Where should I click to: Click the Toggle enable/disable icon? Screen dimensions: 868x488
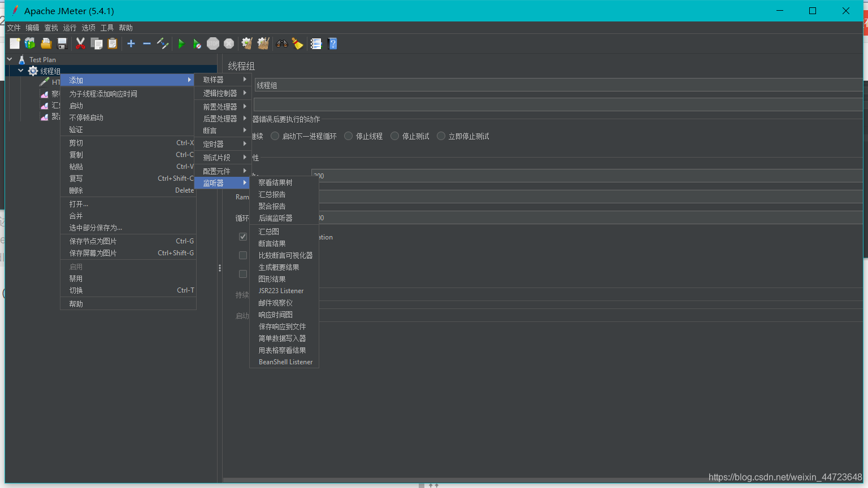click(x=163, y=43)
